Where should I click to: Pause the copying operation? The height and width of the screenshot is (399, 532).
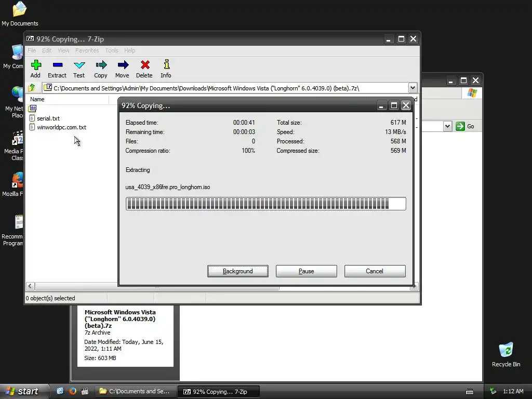tap(307, 271)
